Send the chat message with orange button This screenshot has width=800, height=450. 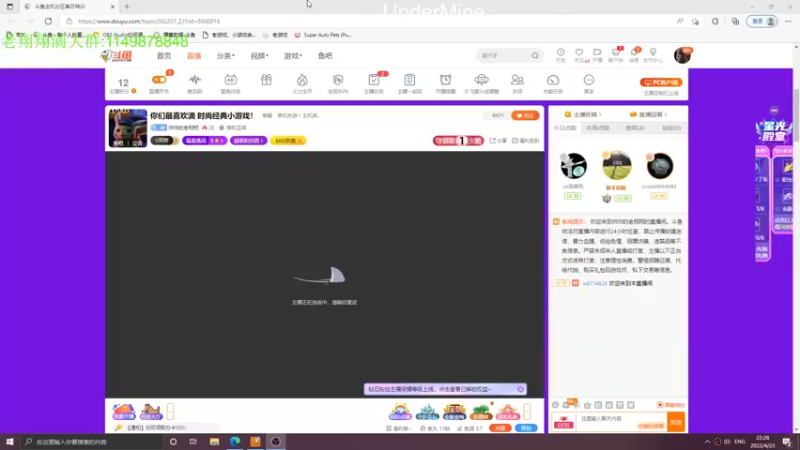(x=676, y=422)
